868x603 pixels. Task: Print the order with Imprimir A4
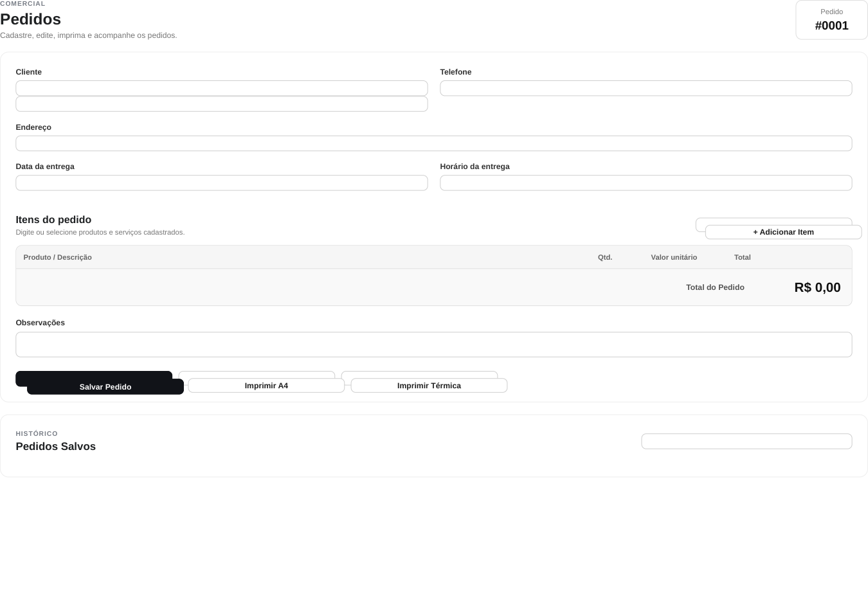pyautogui.click(x=266, y=386)
